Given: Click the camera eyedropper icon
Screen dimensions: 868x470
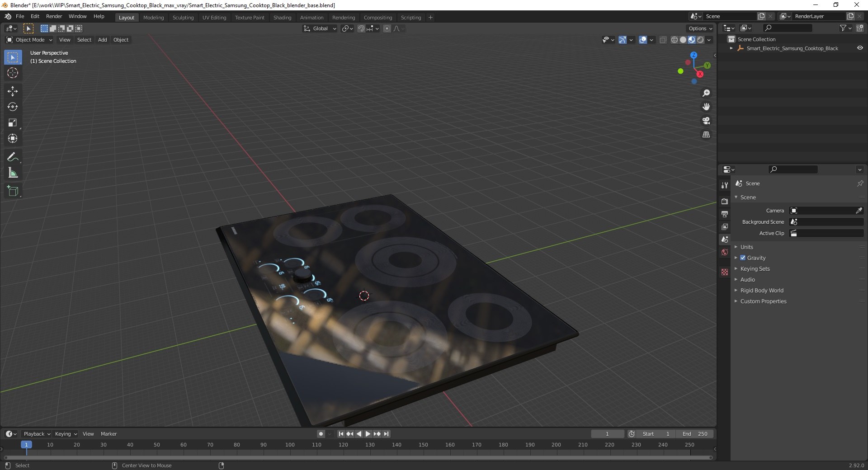Looking at the screenshot, I should 859,211.
